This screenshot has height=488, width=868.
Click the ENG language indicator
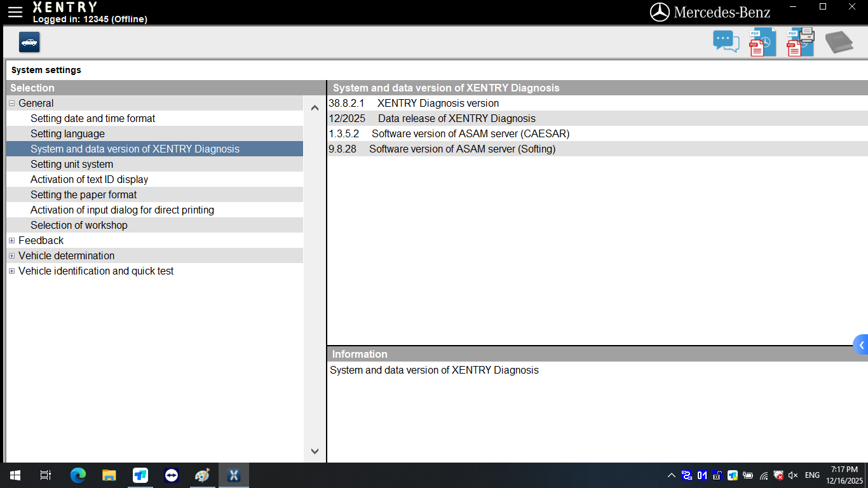point(812,475)
